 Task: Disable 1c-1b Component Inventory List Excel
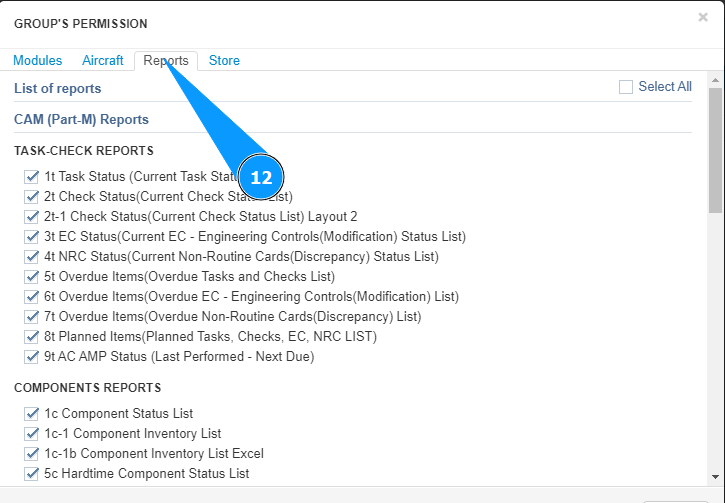click(32, 454)
